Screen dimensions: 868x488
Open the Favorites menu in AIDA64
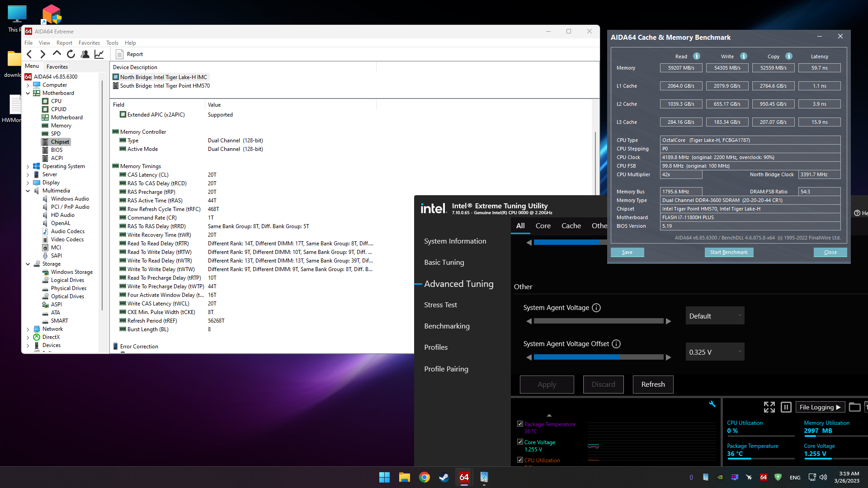(89, 43)
